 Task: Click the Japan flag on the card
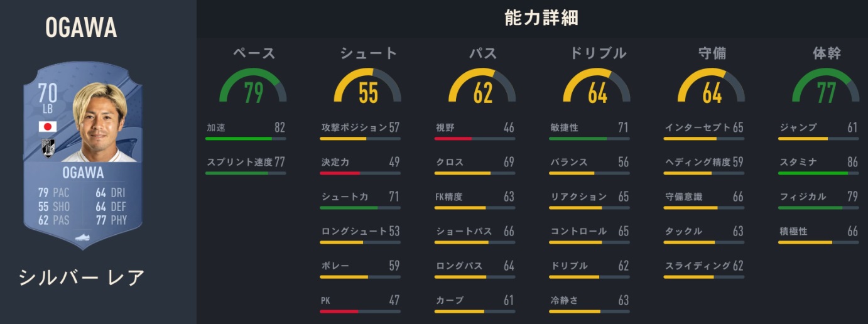(x=48, y=127)
